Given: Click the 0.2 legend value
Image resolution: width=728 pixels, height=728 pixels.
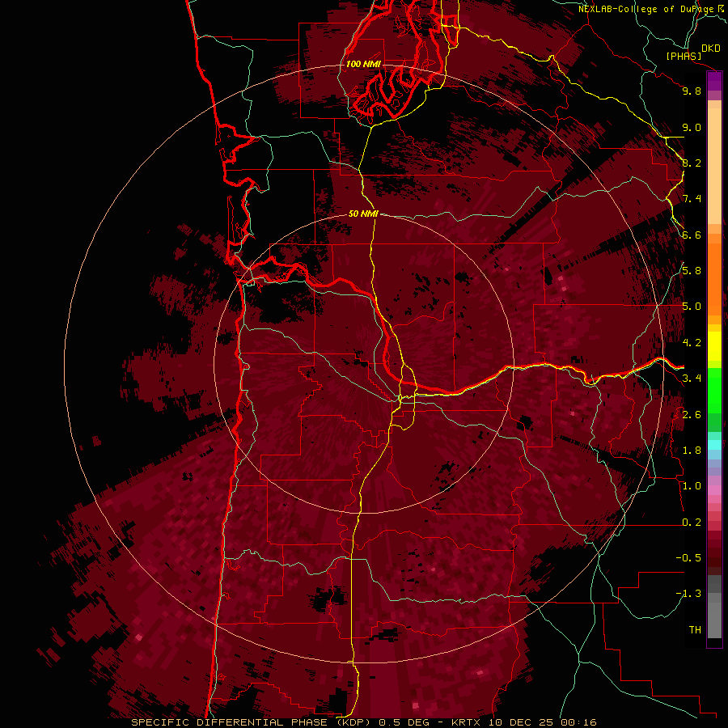Looking at the screenshot, I should tap(692, 523).
